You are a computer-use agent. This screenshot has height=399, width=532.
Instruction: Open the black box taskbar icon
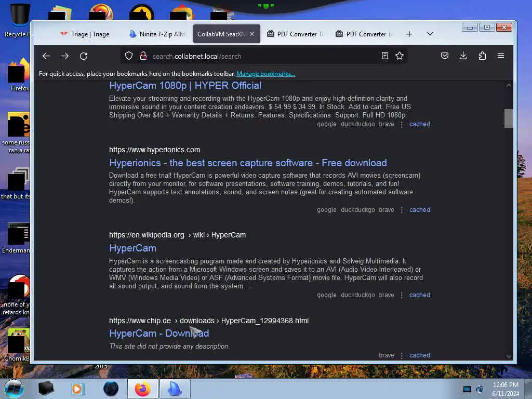[46, 389]
